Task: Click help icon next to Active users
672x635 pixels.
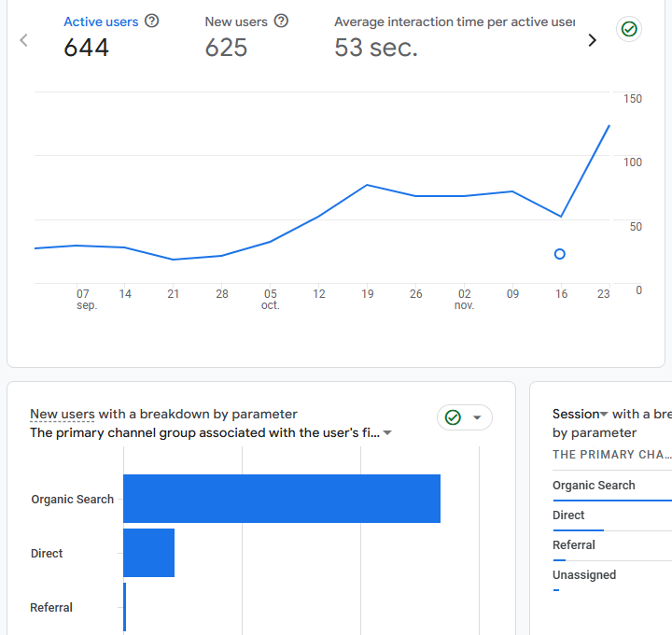Action: click(152, 21)
